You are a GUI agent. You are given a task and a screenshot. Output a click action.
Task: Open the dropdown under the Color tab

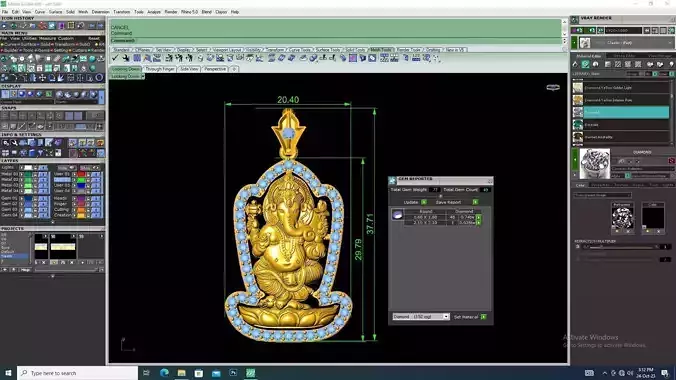pyautogui.click(x=603, y=195)
